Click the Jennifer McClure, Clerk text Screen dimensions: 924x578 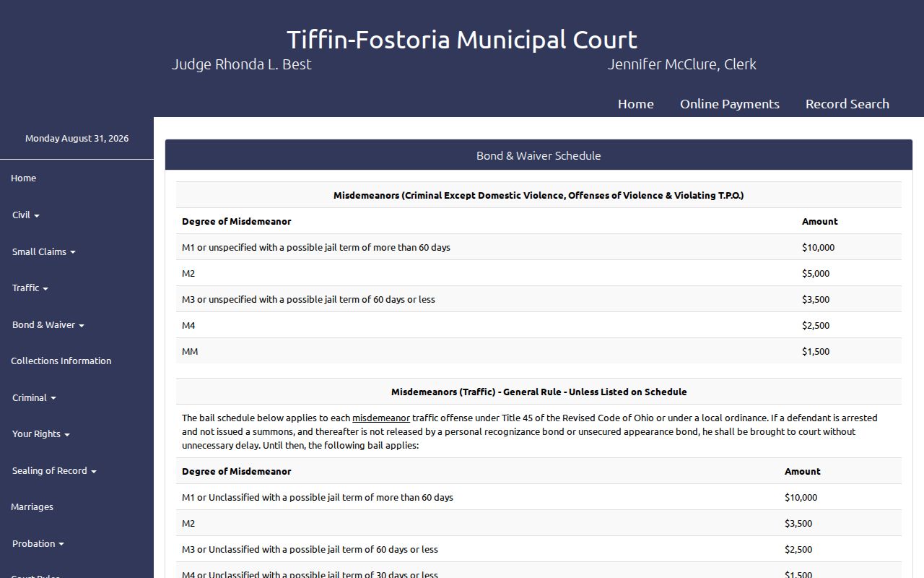click(x=682, y=64)
